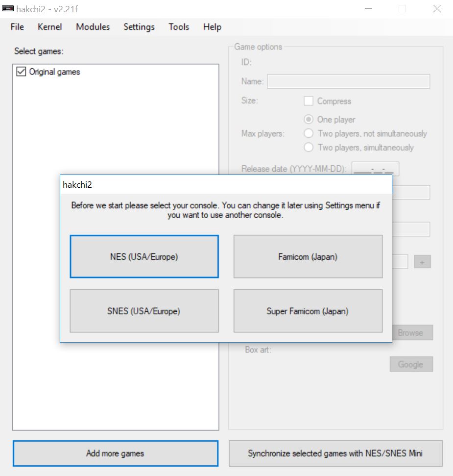Open the Kernel menu
The height and width of the screenshot is (476, 453).
point(50,27)
